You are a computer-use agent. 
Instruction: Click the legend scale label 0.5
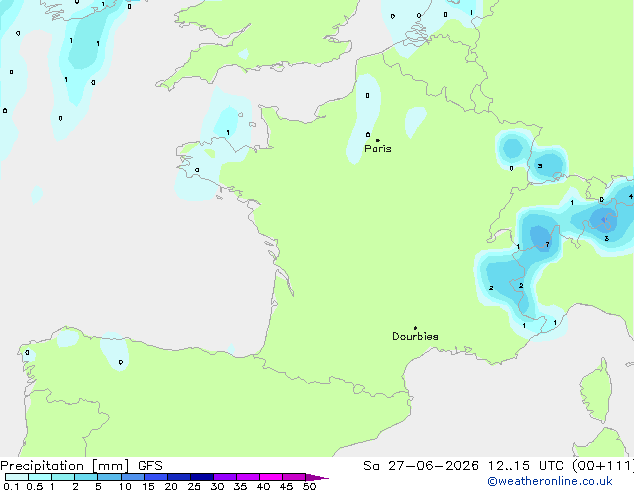[35, 486]
